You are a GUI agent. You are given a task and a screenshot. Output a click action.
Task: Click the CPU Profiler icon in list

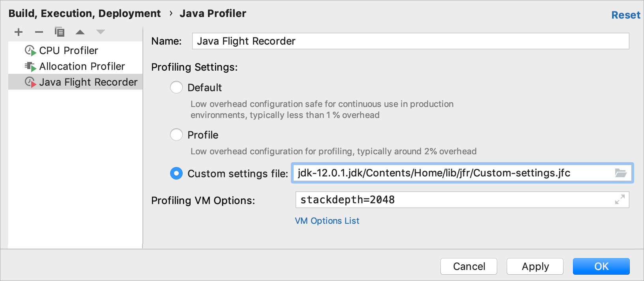click(30, 51)
